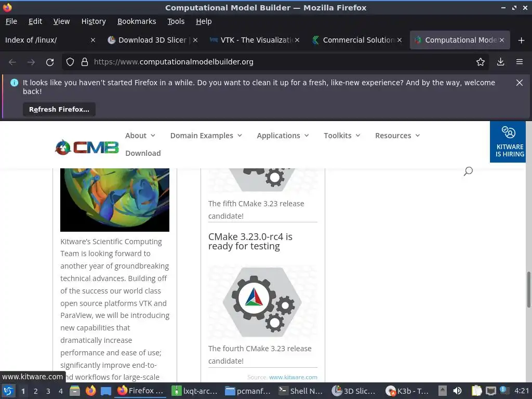
Task: Expand the Resources dropdown
Action: coord(397,136)
